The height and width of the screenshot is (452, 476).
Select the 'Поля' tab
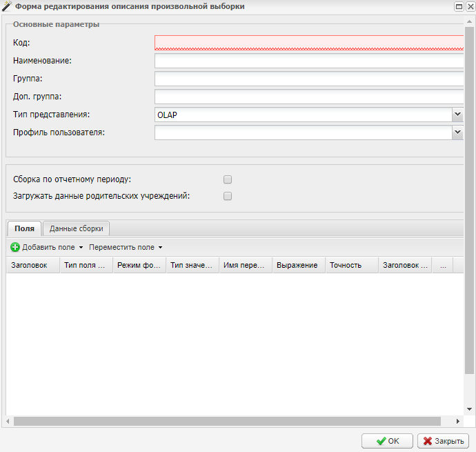[x=24, y=228]
